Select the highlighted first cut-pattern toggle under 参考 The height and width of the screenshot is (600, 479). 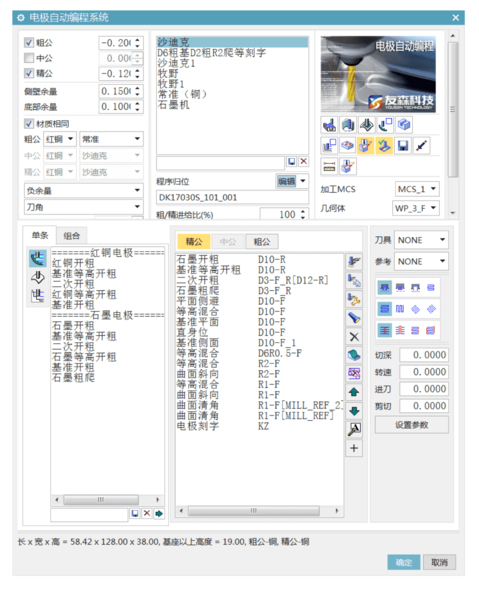(385, 288)
